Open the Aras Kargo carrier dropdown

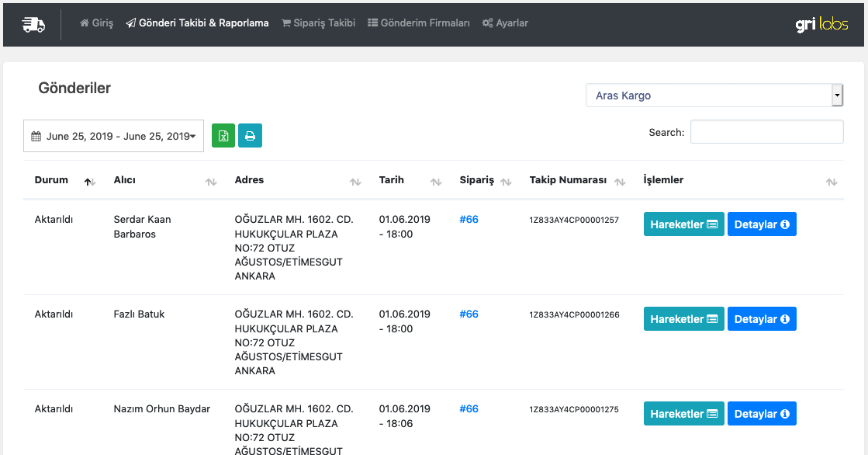(714, 96)
